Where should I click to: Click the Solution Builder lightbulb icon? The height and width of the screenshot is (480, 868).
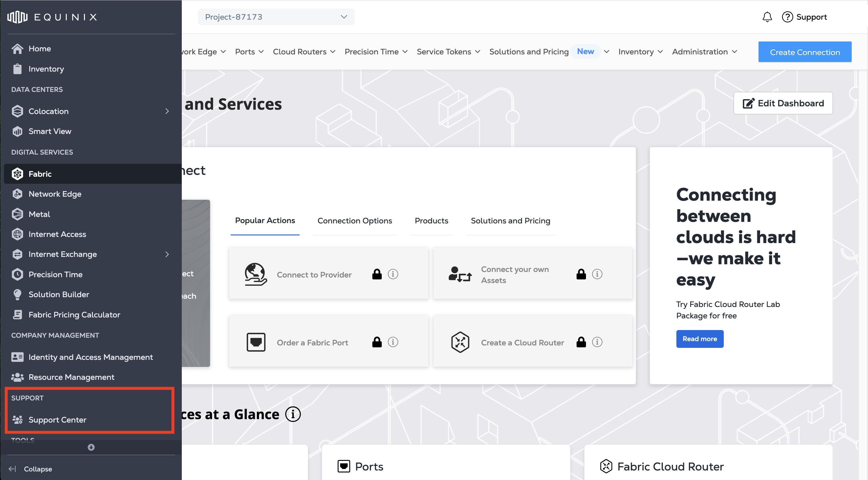17,294
